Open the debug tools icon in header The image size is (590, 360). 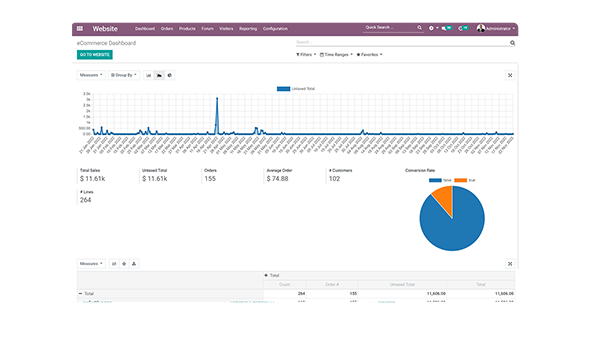click(431, 28)
